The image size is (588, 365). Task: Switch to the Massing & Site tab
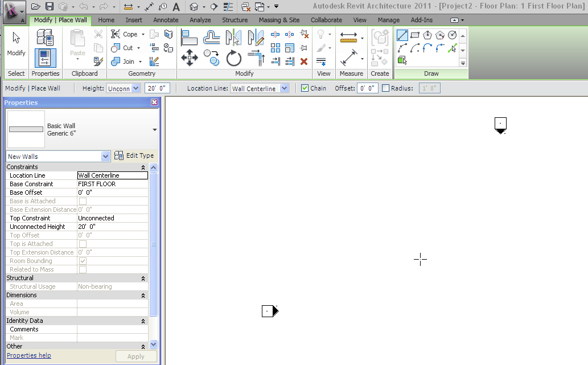tap(279, 20)
